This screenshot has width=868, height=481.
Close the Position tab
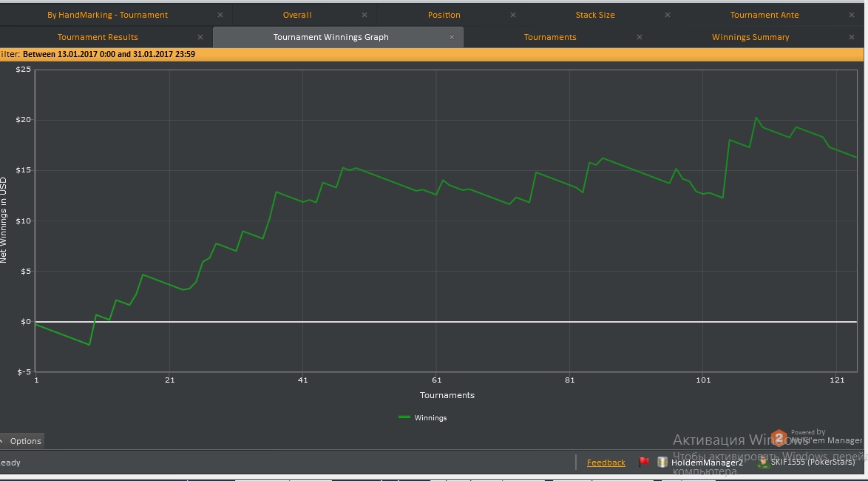tap(513, 15)
